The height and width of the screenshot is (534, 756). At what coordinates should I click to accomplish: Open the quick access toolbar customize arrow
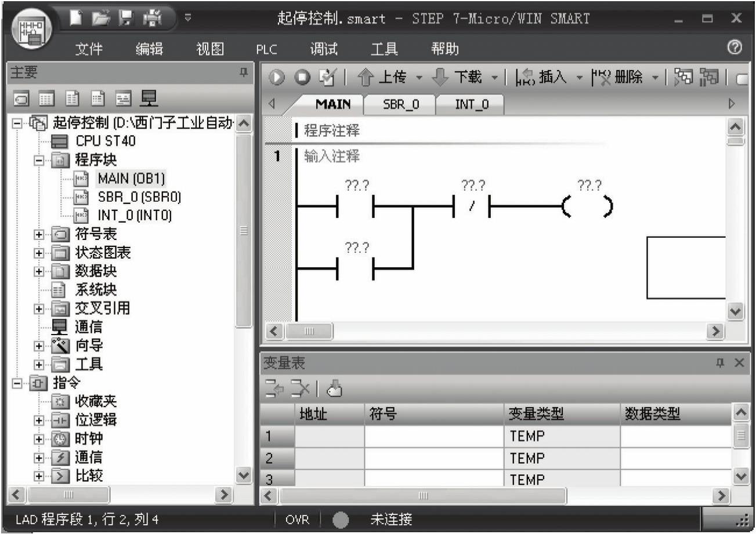coord(188,19)
